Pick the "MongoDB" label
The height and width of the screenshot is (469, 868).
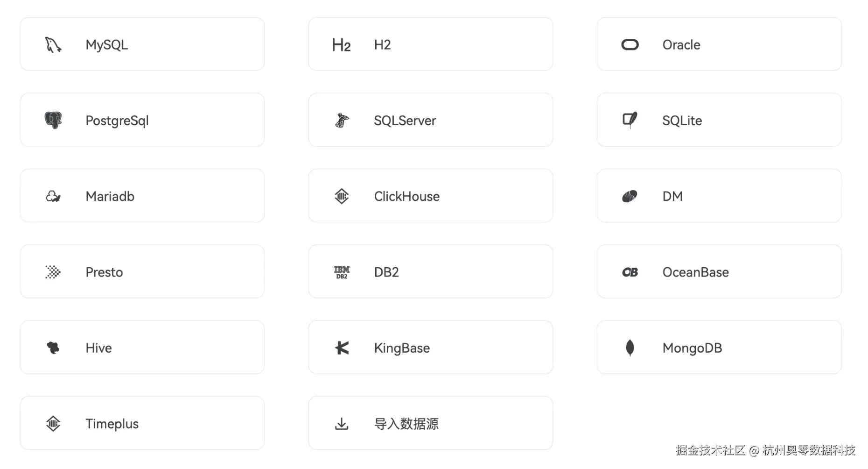[693, 348]
